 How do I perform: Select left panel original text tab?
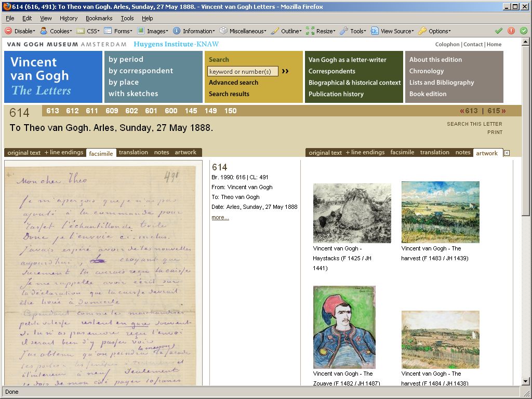pyautogui.click(x=24, y=153)
